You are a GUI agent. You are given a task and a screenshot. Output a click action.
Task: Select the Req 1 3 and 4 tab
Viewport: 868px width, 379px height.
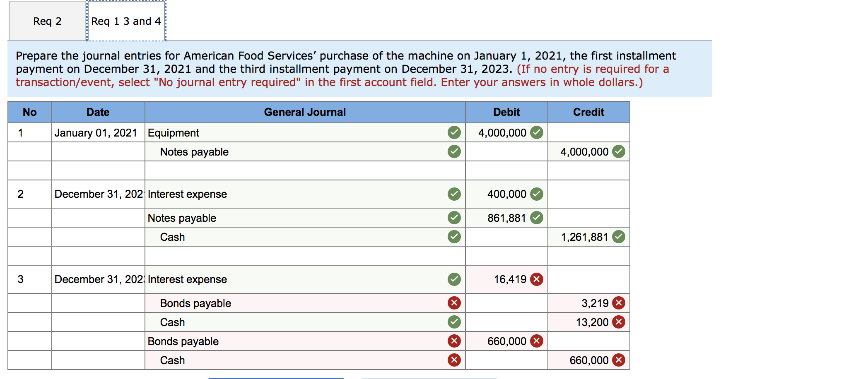point(126,21)
